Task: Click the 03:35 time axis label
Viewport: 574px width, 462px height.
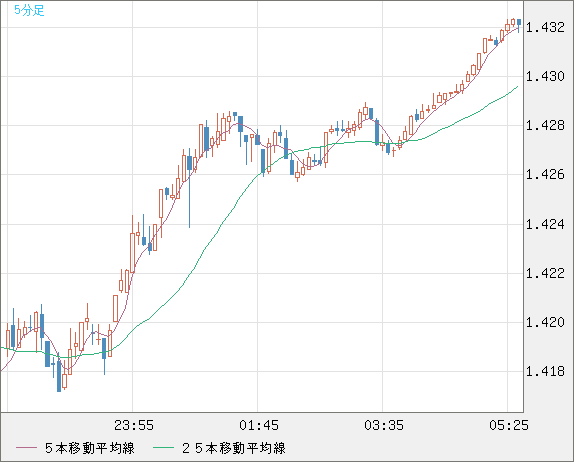Action: (384, 425)
